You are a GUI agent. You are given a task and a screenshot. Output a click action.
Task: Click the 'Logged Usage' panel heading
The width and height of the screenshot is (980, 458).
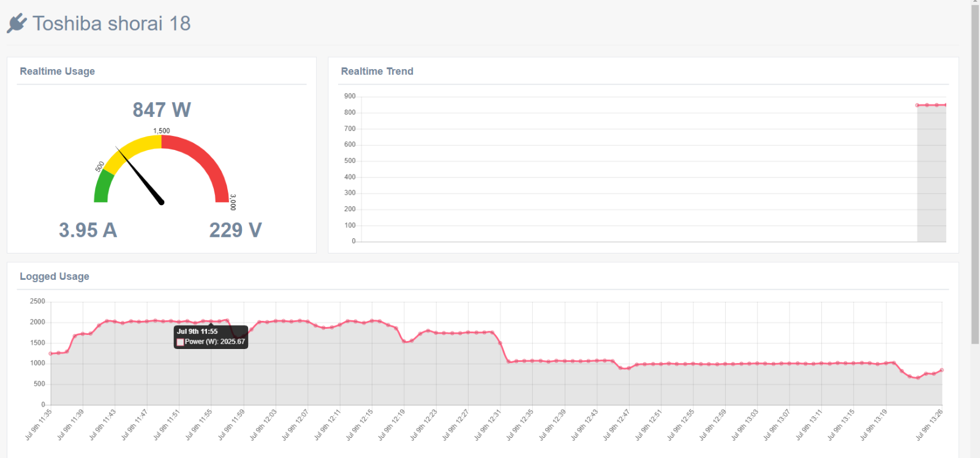pyautogui.click(x=55, y=276)
